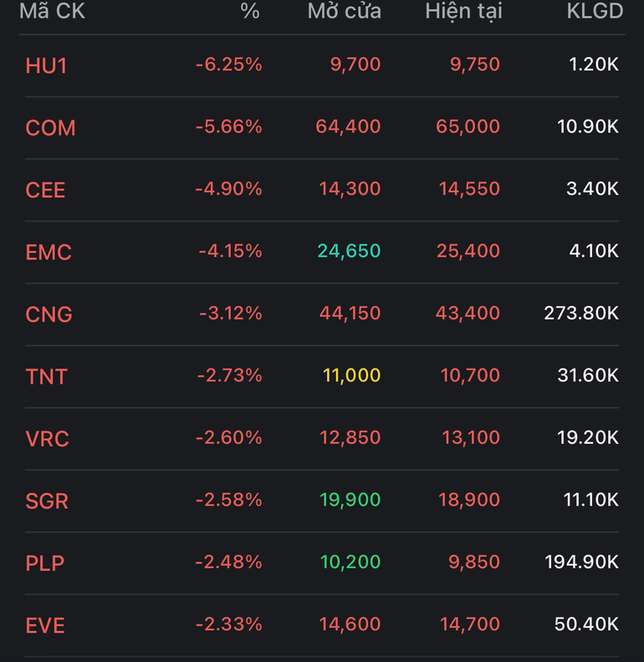Sort by the Mã CK column header
Viewport: 644px width, 662px height.
[52, 11]
